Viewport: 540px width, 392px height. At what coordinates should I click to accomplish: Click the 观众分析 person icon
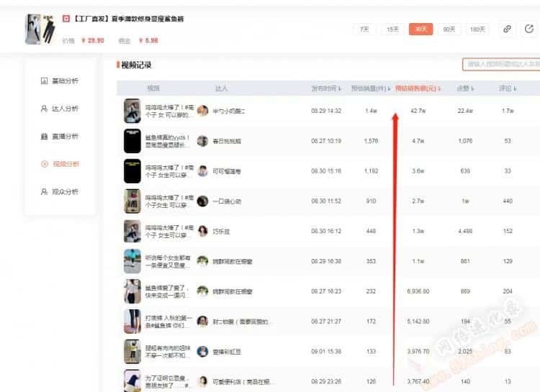click(44, 192)
